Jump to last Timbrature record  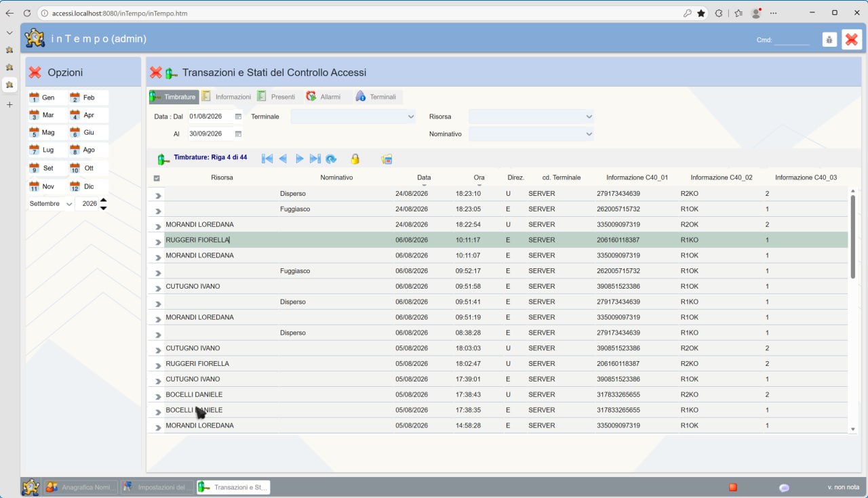click(315, 159)
